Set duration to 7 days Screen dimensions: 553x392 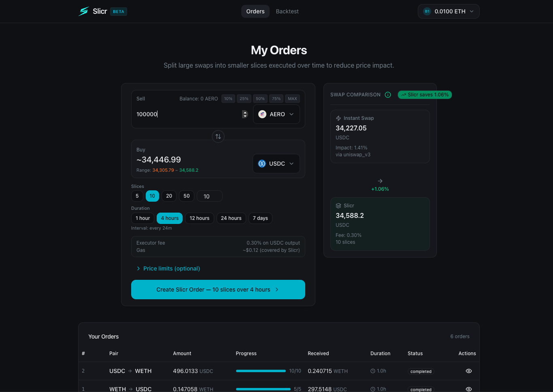[260, 218]
